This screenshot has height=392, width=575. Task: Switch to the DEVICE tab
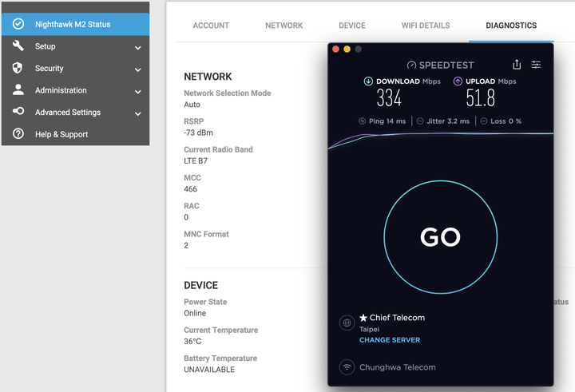tap(352, 26)
